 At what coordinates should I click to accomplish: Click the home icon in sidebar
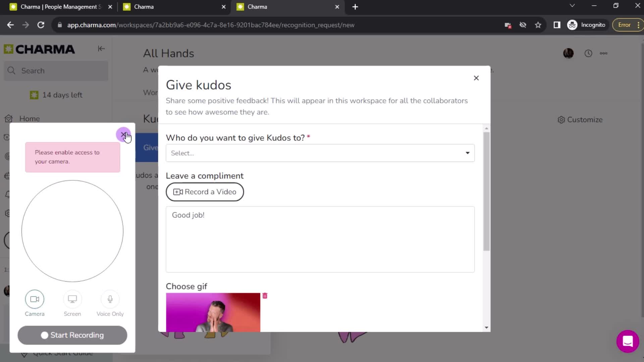tap(9, 119)
